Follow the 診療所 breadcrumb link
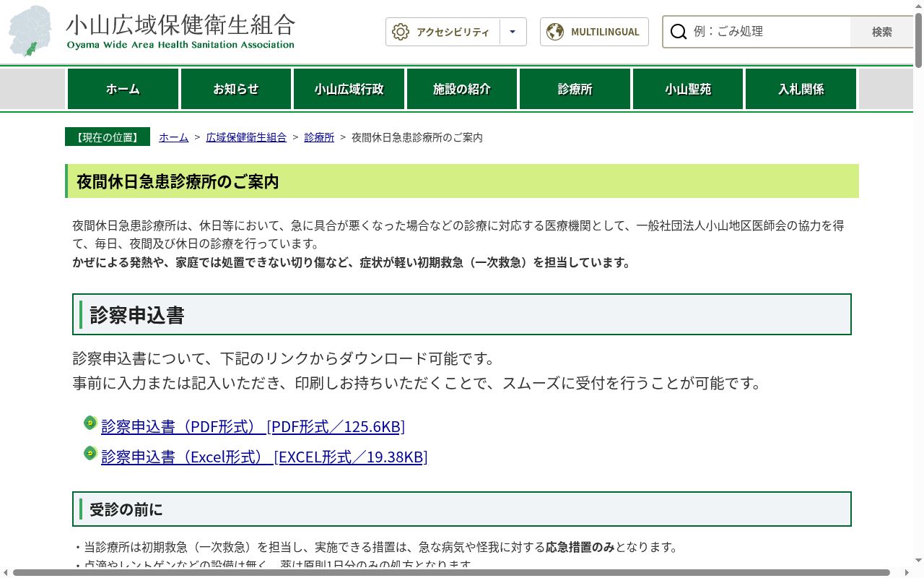Image resolution: width=924 pixels, height=578 pixels. pos(319,137)
